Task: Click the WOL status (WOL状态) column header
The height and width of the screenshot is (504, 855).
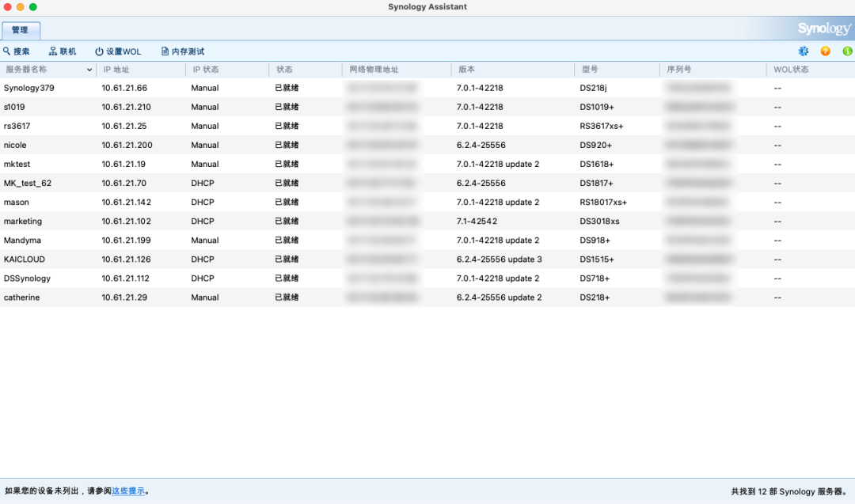Action: pos(792,70)
